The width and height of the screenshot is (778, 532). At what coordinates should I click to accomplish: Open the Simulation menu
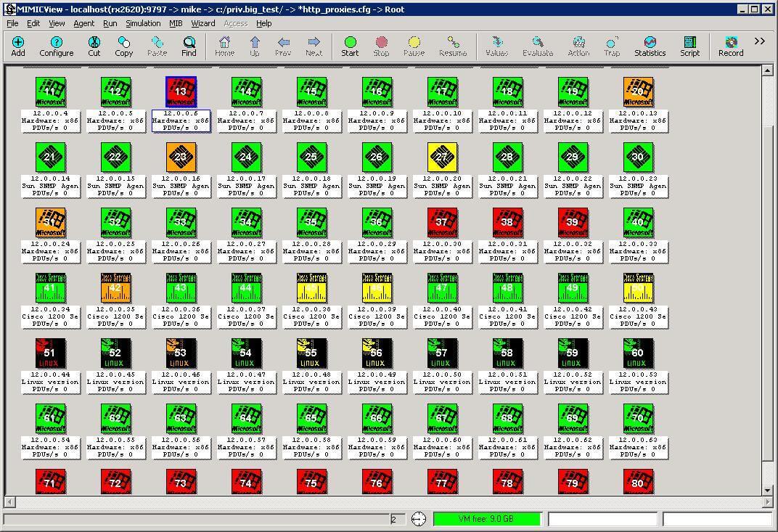pyautogui.click(x=143, y=23)
